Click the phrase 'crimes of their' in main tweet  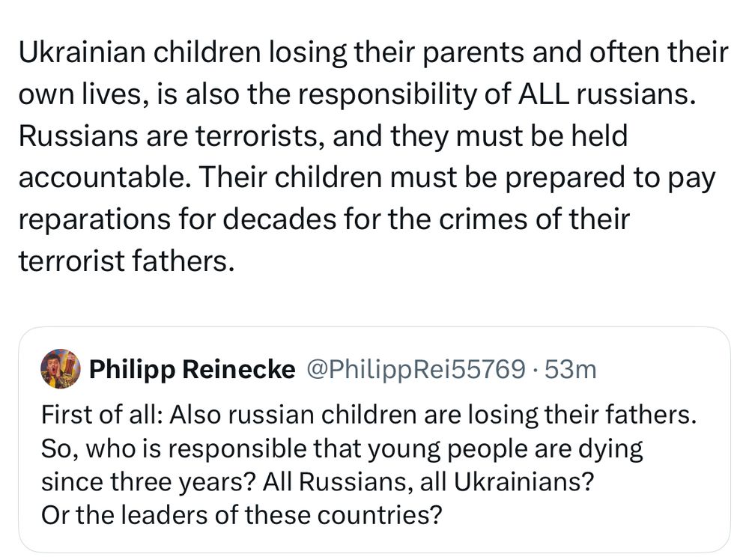(534, 219)
